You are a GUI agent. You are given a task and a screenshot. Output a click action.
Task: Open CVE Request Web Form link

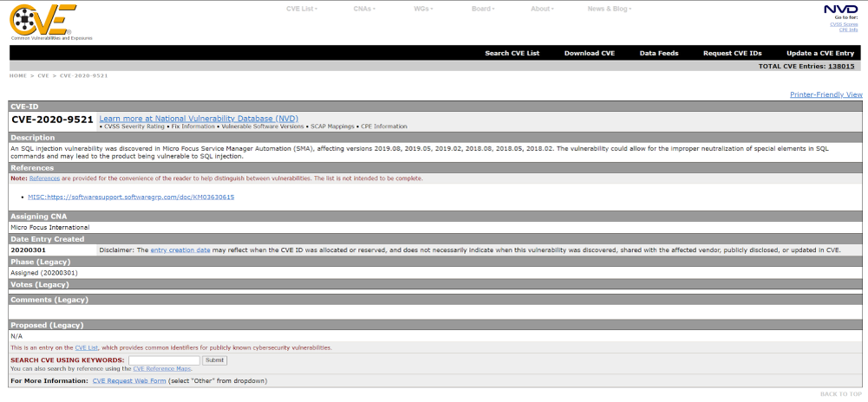click(129, 381)
